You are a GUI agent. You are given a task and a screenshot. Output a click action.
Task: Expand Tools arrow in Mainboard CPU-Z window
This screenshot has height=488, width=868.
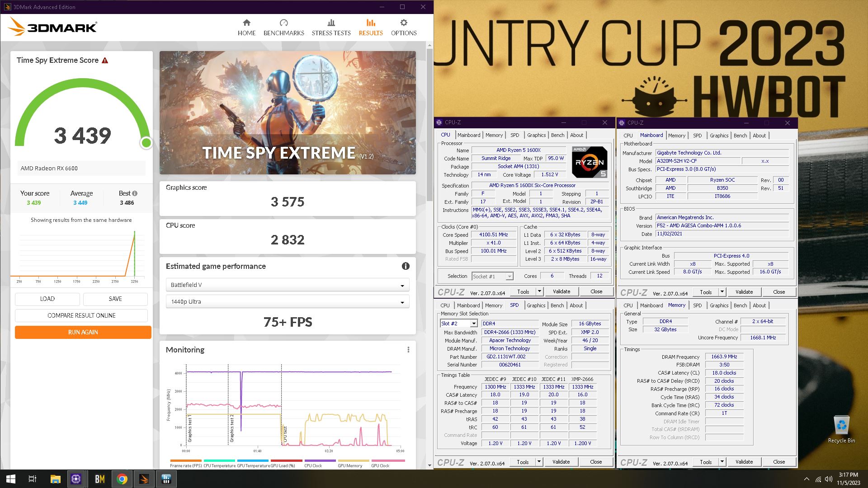(x=722, y=292)
